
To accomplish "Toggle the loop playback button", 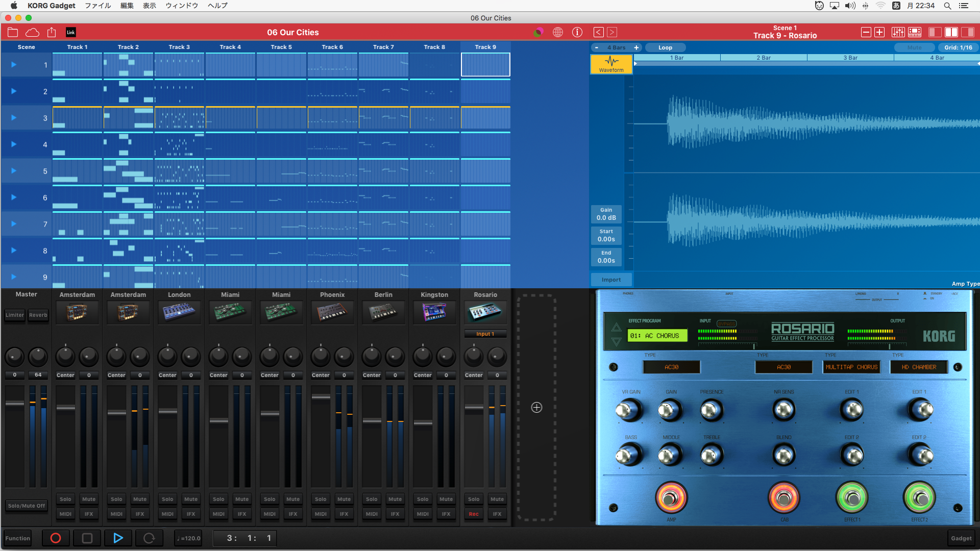I will click(x=149, y=538).
